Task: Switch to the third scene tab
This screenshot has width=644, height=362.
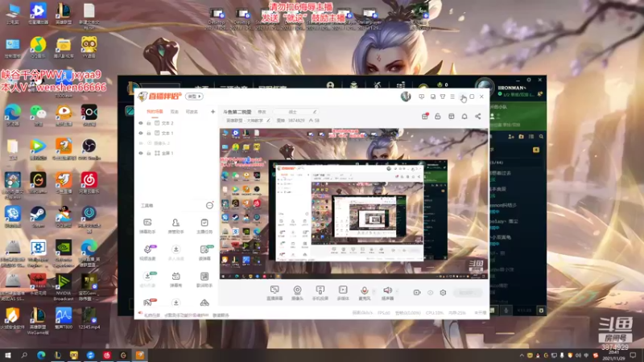Action: pos(192,112)
